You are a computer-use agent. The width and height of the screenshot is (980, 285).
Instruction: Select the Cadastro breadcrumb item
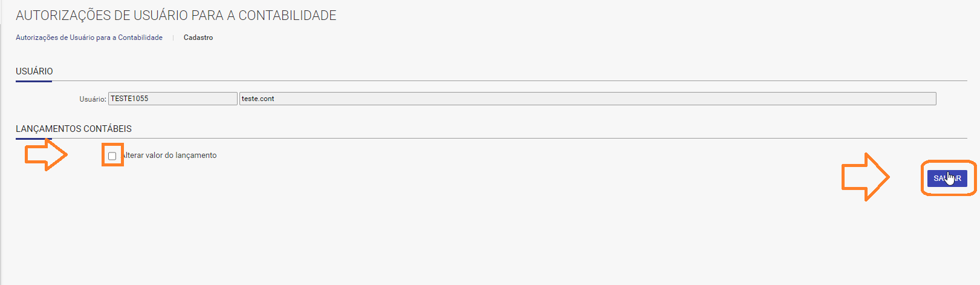pyautogui.click(x=198, y=38)
